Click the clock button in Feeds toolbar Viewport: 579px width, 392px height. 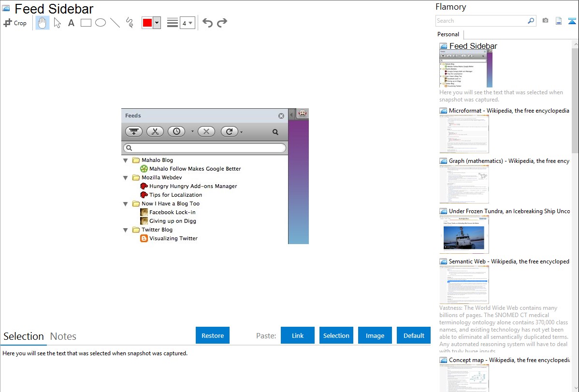coord(176,131)
